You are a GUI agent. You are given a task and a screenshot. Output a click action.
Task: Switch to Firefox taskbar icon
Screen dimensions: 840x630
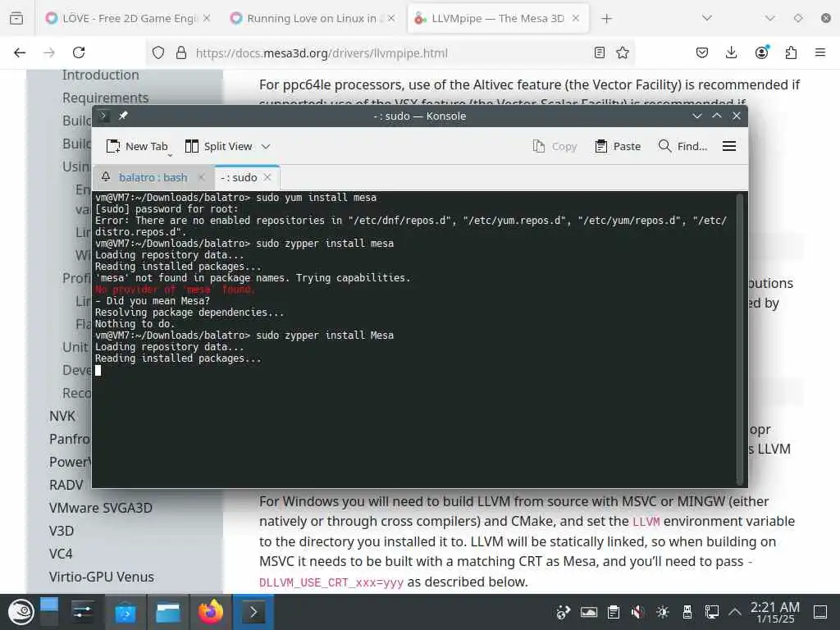(211, 612)
